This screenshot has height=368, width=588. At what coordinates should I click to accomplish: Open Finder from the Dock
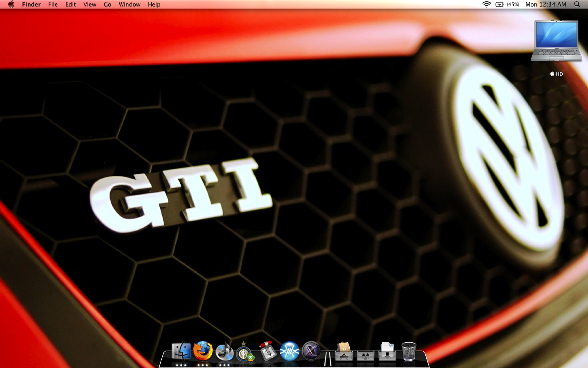(181, 351)
